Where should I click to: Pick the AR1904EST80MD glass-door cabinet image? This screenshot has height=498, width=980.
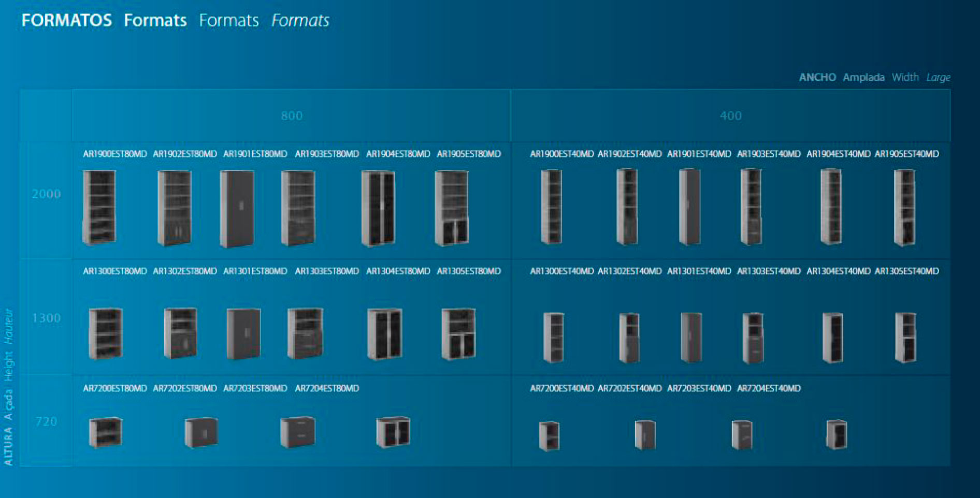tap(378, 208)
